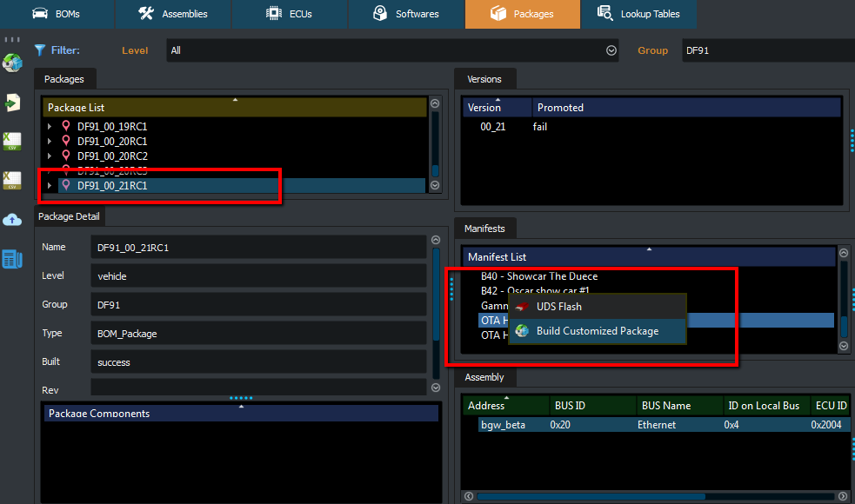Click the upper CSV spreadsheet icon in the sidebar
855x504 pixels.
(x=12, y=141)
